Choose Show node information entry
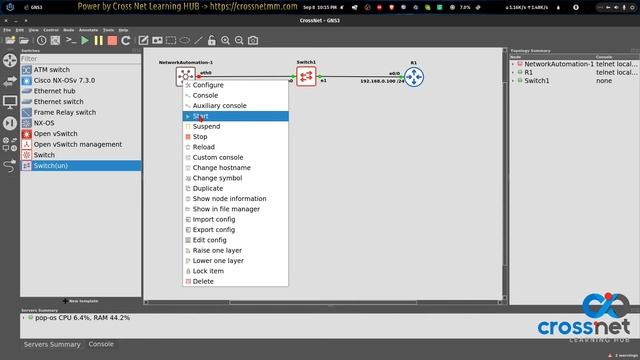This screenshot has height=360, width=640. (x=236, y=199)
